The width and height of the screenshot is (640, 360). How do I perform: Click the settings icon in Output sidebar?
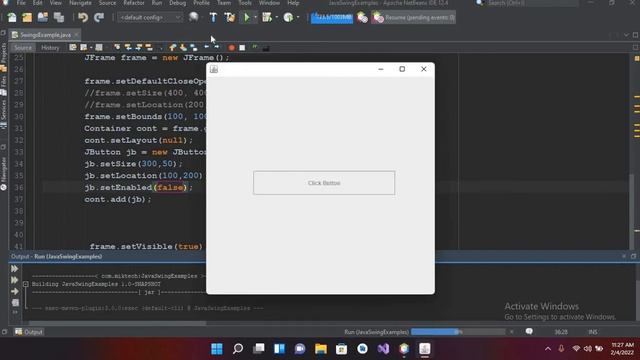tap(15, 303)
